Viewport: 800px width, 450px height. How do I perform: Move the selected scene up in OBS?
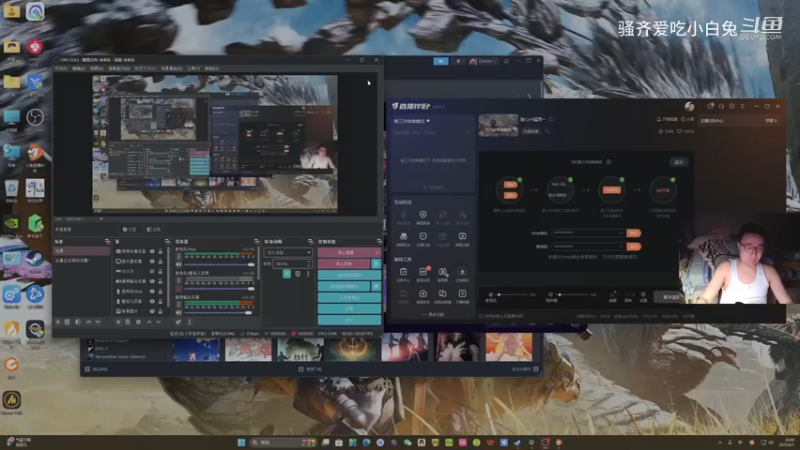click(88, 322)
